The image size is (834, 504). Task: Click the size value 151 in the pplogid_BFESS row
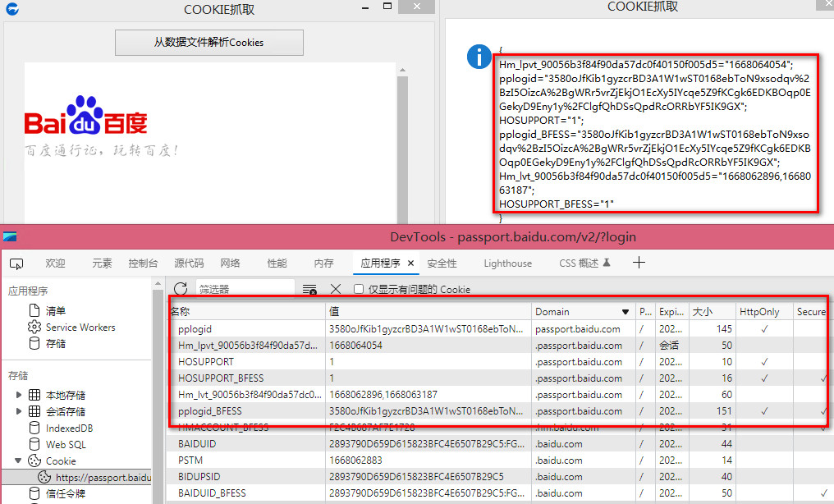pyautogui.click(x=724, y=411)
